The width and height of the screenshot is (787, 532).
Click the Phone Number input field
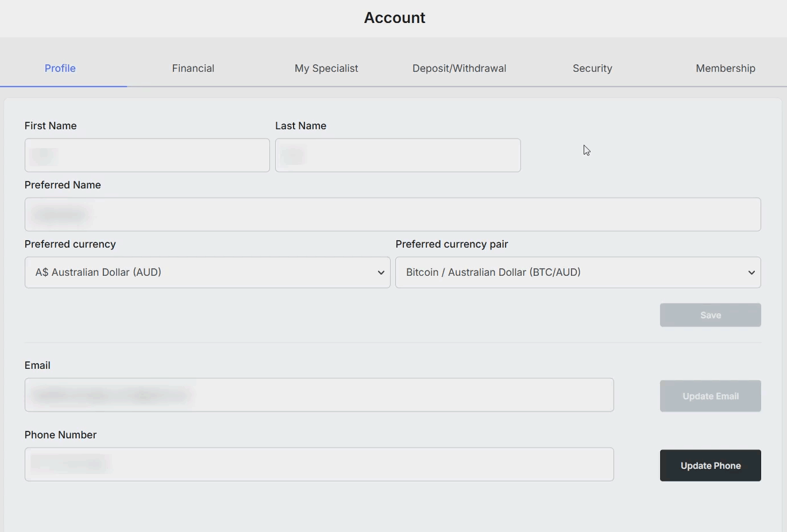[x=319, y=464]
